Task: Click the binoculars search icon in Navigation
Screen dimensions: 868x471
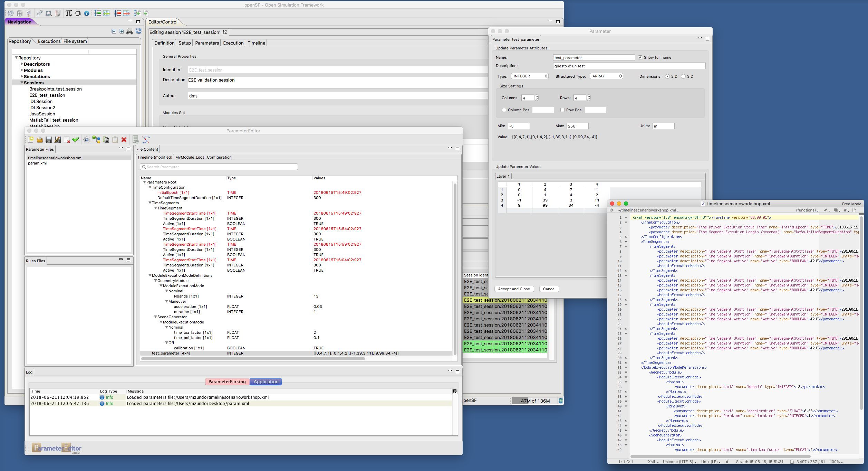Action: pos(129,31)
